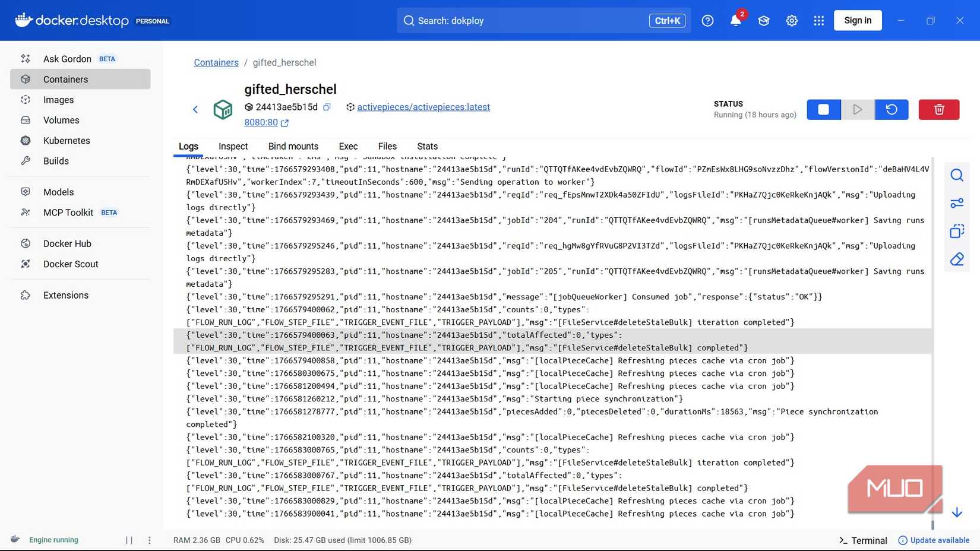Image resolution: width=980 pixels, height=551 pixels.
Task: Open the Learning Center graduation cap
Action: [x=763, y=20]
